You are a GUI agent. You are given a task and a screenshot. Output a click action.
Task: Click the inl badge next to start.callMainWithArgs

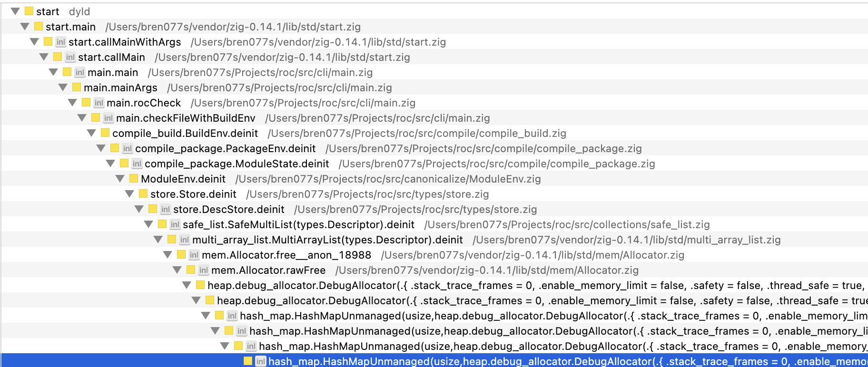61,42
